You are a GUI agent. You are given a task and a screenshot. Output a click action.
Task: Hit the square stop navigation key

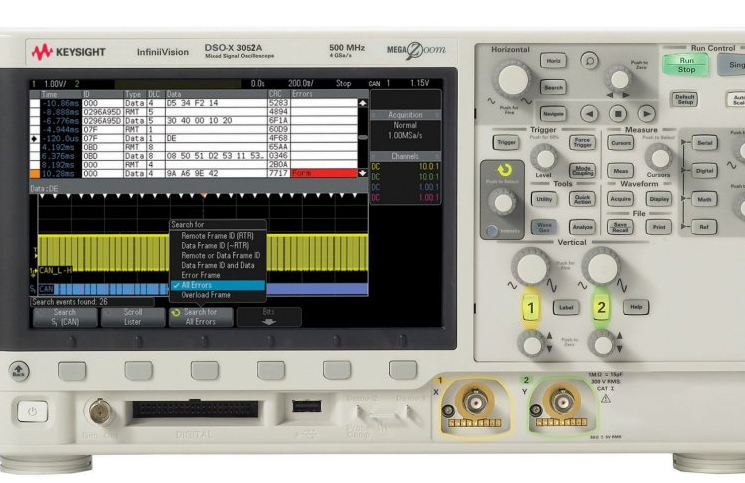tap(618, 114)
